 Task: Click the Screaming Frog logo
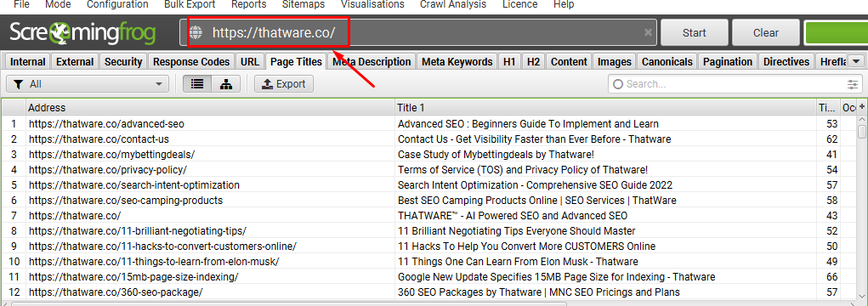(x=82, y=33)
